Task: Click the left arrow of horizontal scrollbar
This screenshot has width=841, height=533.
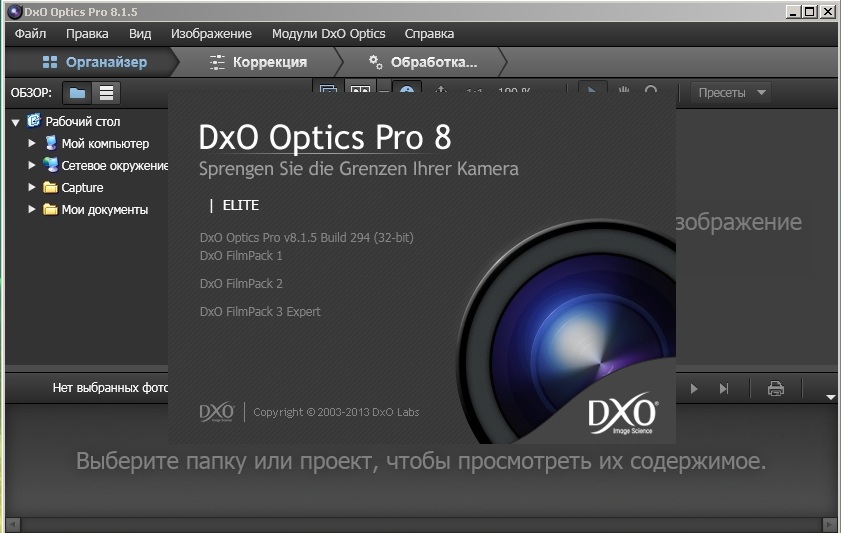Action: point(13,524)
